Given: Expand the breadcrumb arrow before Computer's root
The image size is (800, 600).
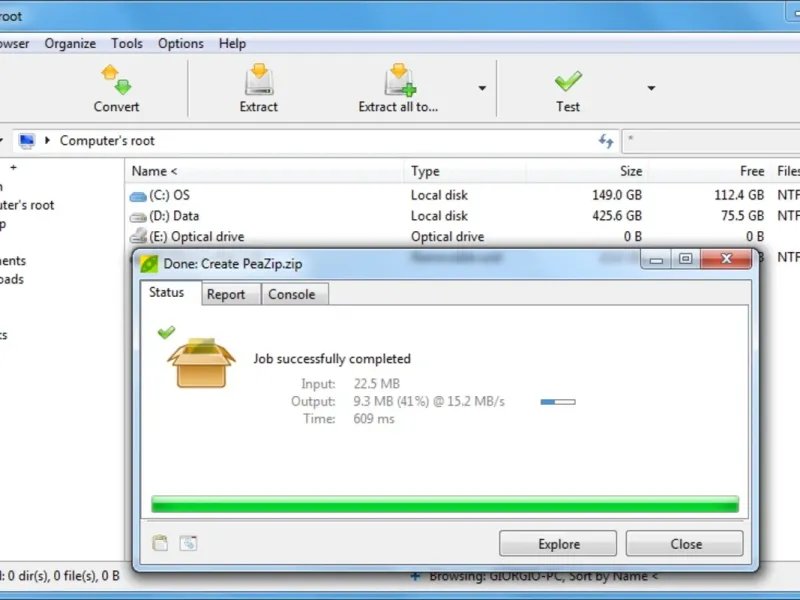Looking at the screenshot, I should pyautogui.click(x=47, y=140).
